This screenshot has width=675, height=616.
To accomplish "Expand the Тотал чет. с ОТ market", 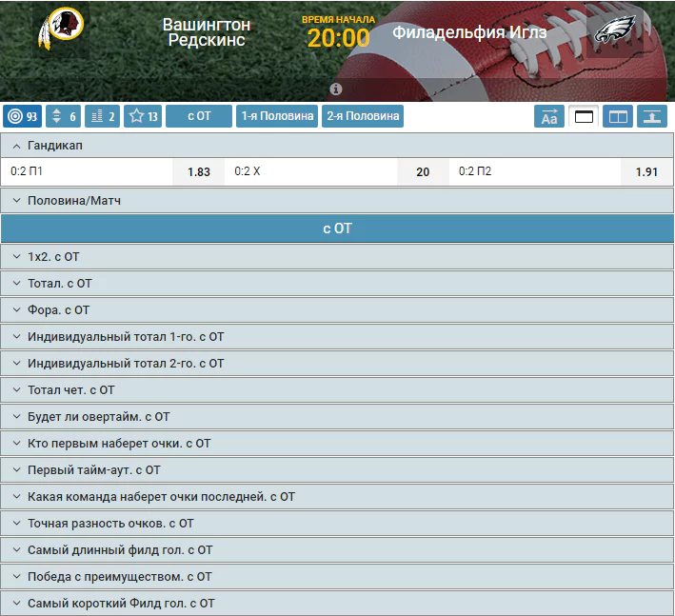I will pyautogui.click(x=337, y=390).
